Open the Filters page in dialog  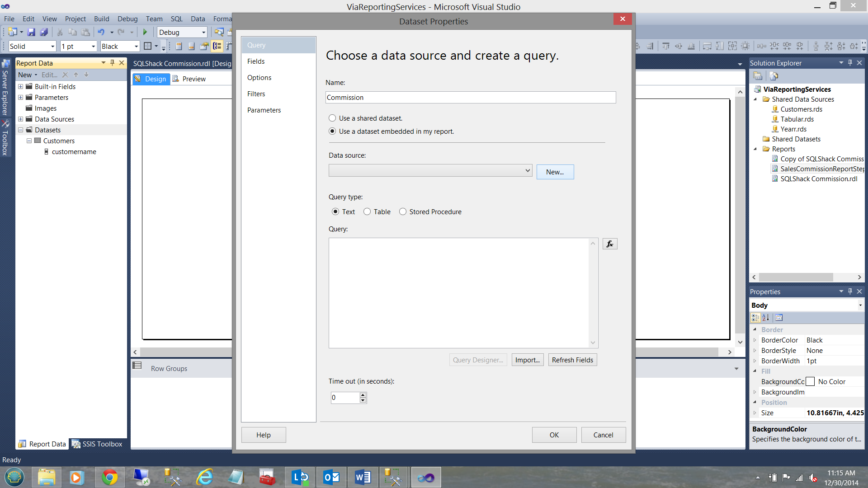pos(256,94)
